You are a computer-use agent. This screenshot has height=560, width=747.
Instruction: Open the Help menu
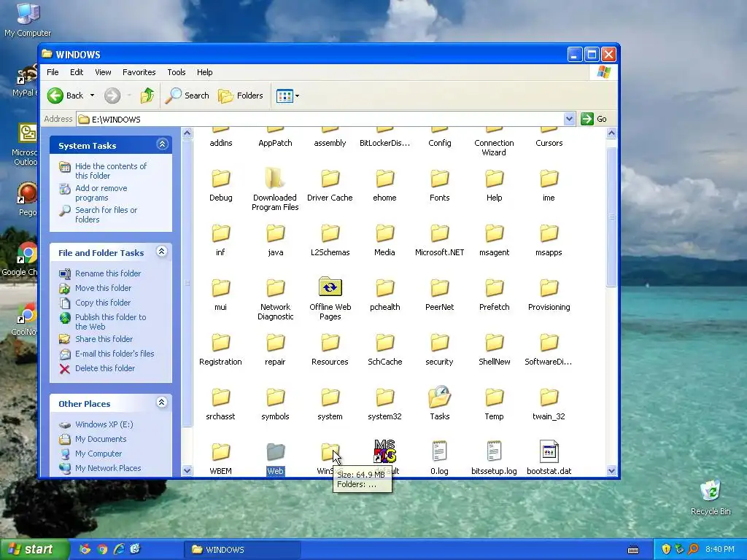coord(205,72)
